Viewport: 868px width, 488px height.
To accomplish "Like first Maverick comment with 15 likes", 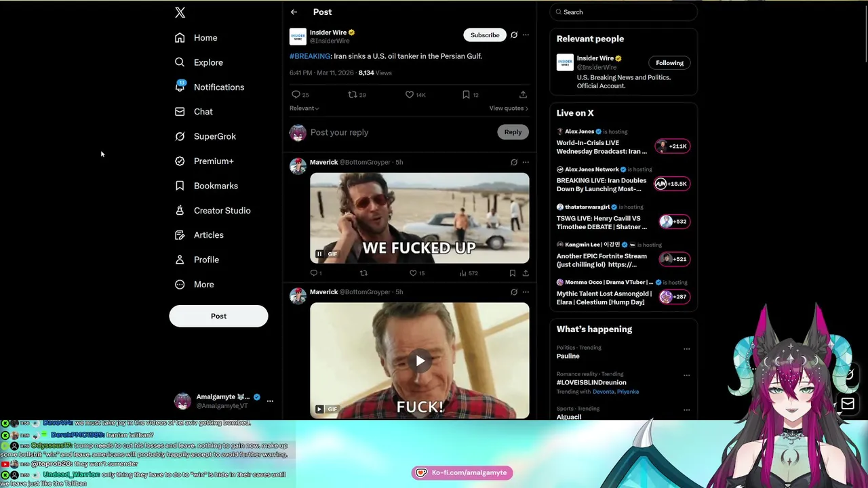I will coord(413,273).
